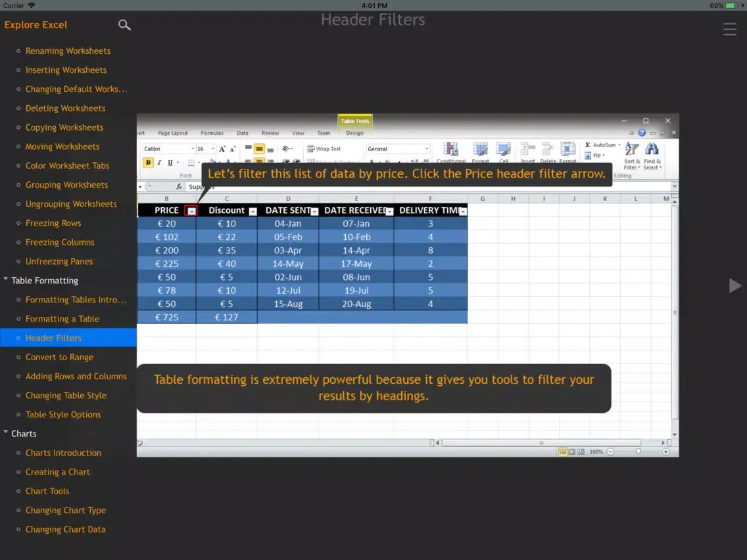Select the Bottom Align icon
This screenshot has height=560, width=747.
coord(270,149)
